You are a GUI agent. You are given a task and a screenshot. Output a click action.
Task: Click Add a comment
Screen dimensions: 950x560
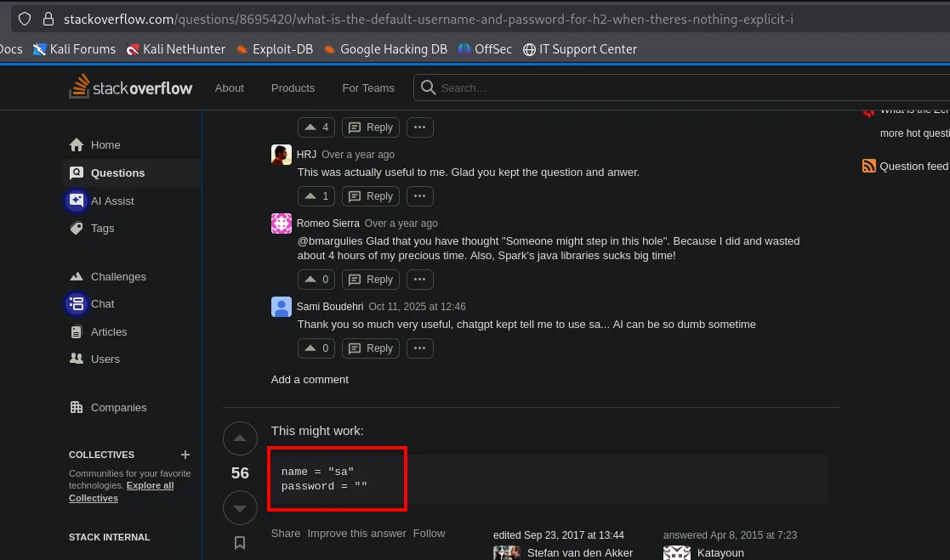(x=310, y=380)
